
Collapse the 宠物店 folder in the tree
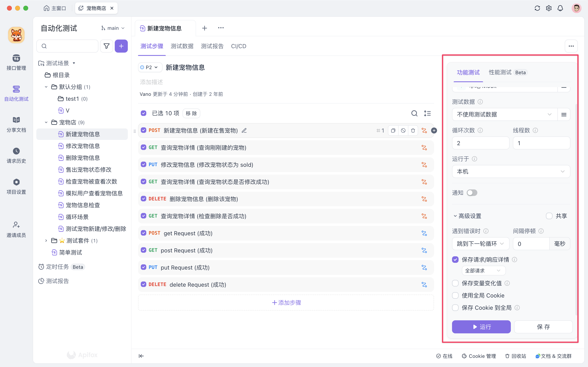[46, 122]
